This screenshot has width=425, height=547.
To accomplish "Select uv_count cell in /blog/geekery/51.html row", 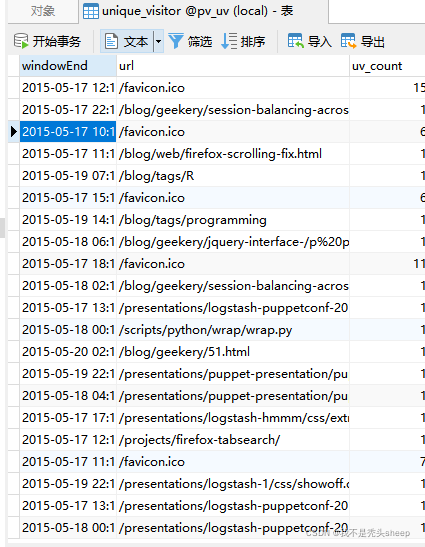I will click(387, 351).
